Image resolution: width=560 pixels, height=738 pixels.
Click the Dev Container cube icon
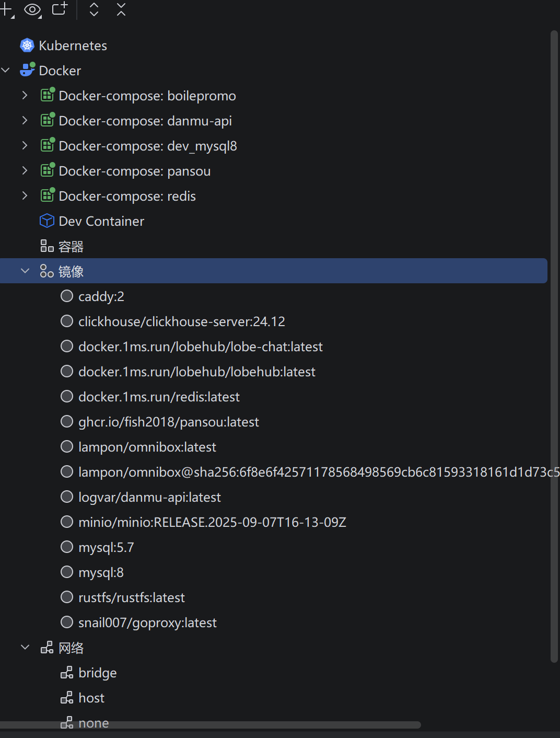(x=47, y=221)
